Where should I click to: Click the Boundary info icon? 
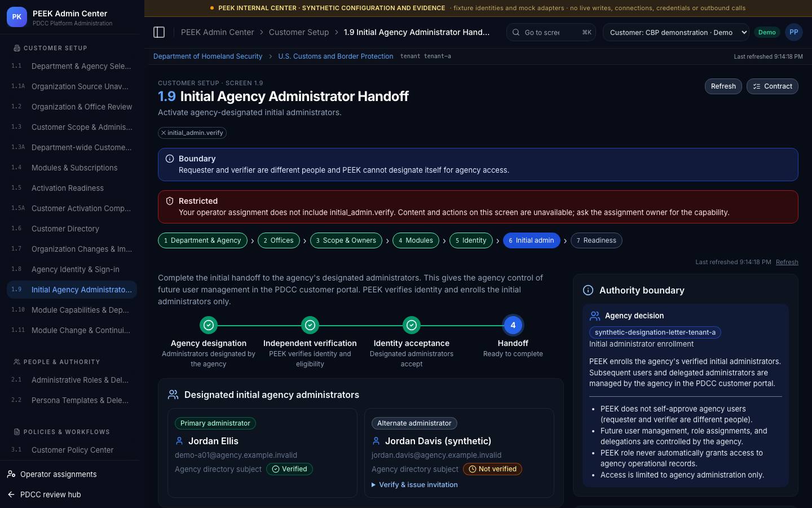coord(170,159)
